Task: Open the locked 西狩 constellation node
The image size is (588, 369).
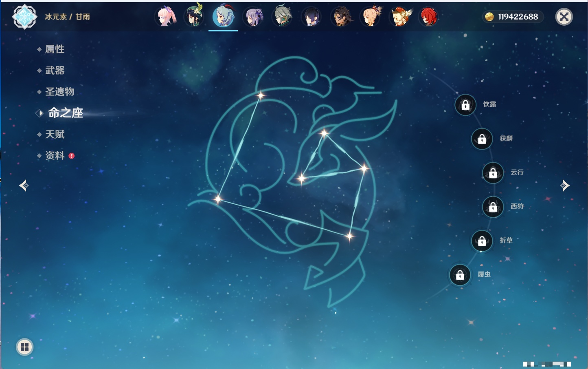Action: tap(493, 207)
